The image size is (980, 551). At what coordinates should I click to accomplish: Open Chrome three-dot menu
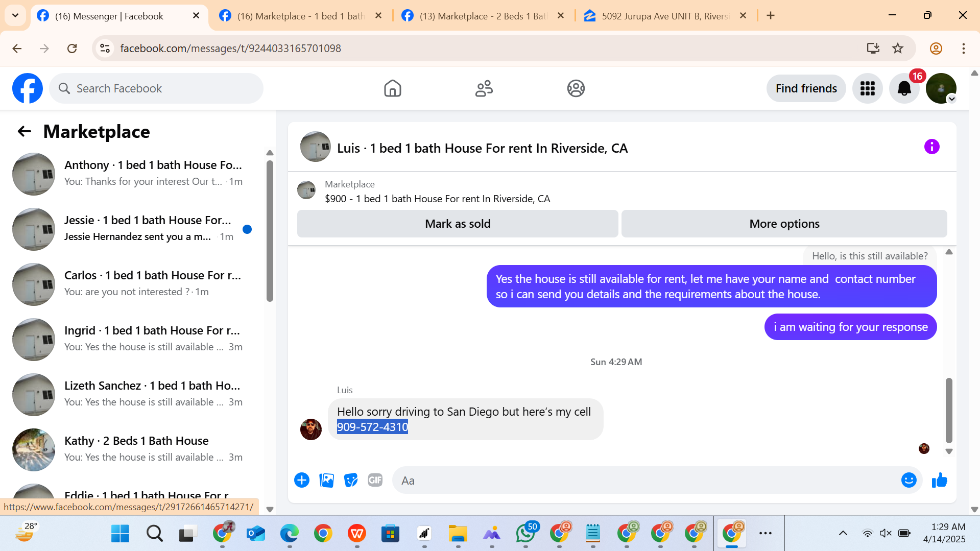(x=963, y=48)
